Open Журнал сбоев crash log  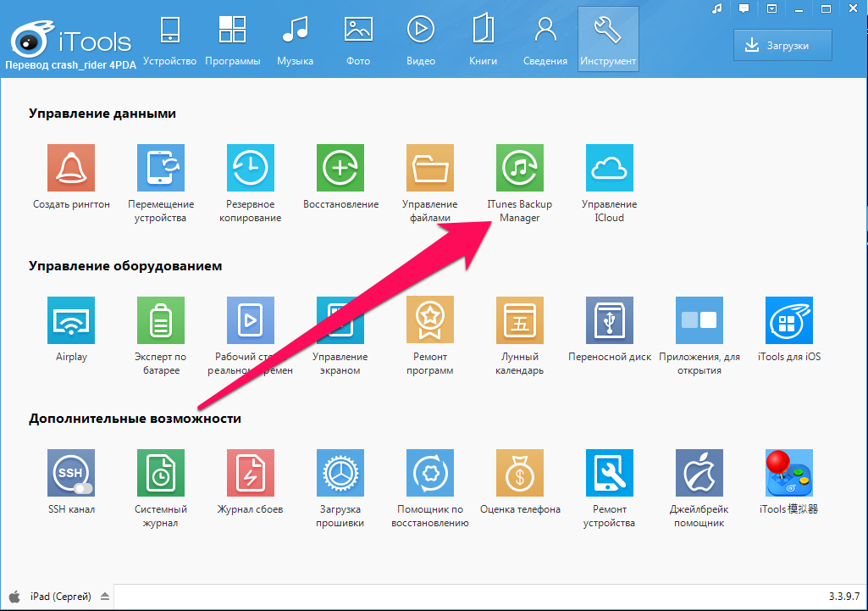click(250, 473)
